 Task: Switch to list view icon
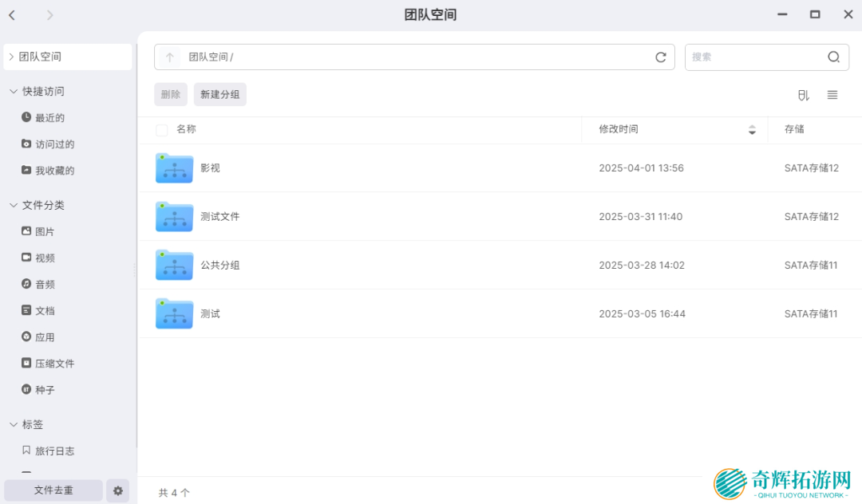[832, 95]
